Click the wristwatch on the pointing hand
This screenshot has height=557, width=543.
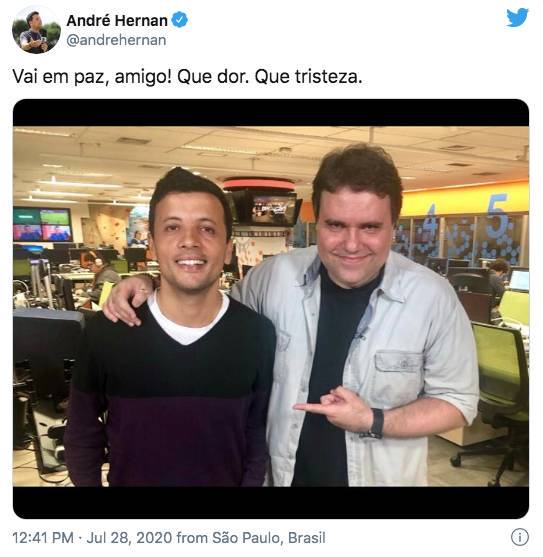(376, 423)
